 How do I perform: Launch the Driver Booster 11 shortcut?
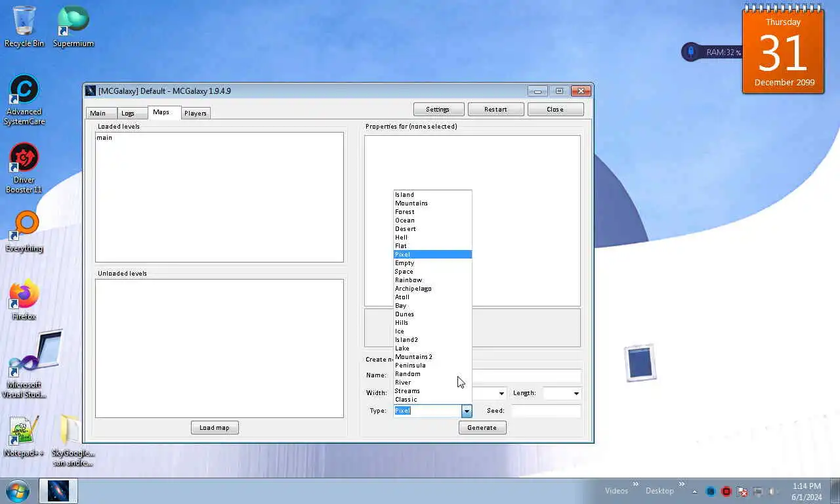coord(24,168)
